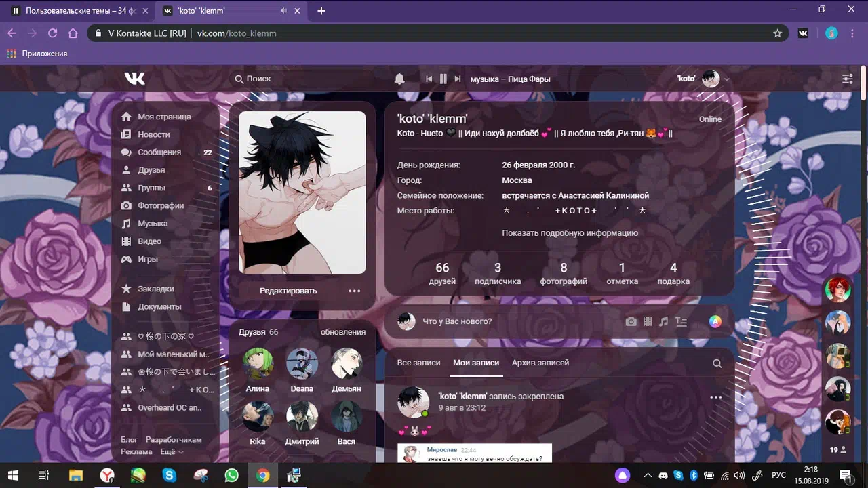Screen dimensions: 868x488
Task: Attach audio with music note icon
Action: (x=664, y=322)
